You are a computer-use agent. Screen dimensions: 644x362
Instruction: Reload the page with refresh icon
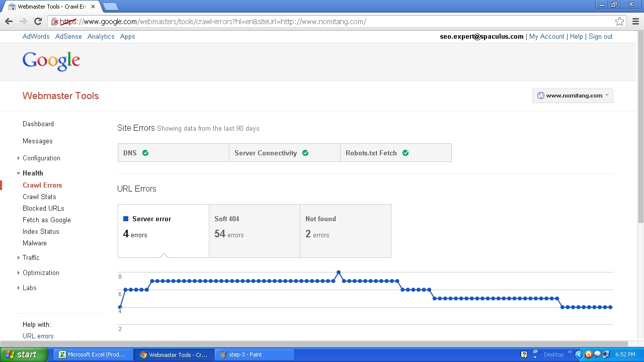[x=38, y=21]
